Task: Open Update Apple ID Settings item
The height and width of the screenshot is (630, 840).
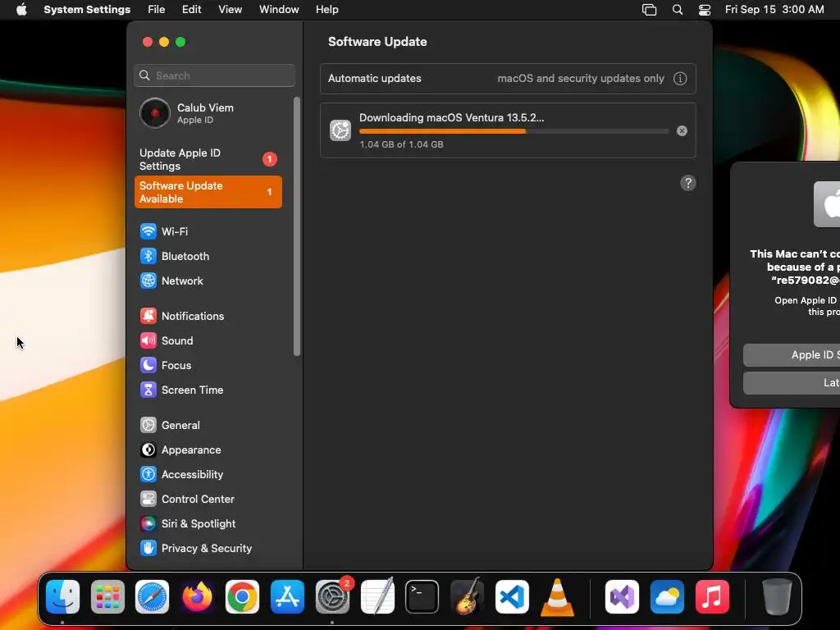Action: coord(209,160)
